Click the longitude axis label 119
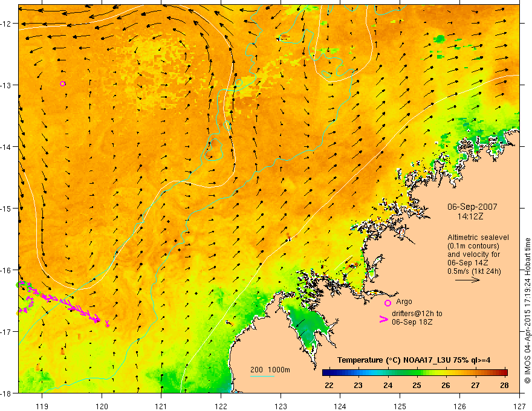 pos(42,406)
